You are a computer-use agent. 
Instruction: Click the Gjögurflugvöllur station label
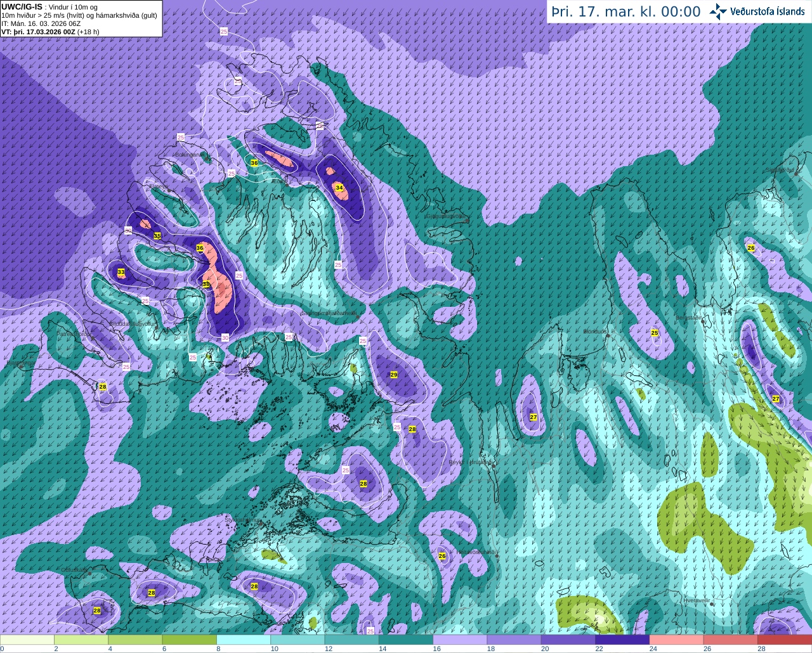pyautogui.click(x=447, y=216)
